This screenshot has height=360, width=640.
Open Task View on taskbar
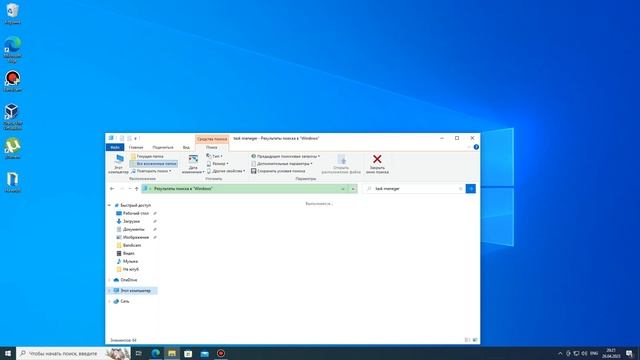tap(139, 353)
